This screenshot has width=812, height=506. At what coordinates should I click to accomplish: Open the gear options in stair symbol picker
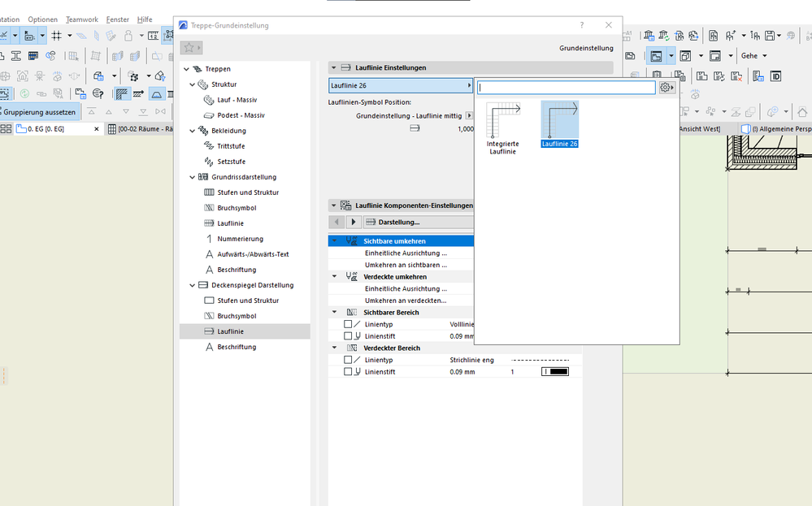pos(667,88)
